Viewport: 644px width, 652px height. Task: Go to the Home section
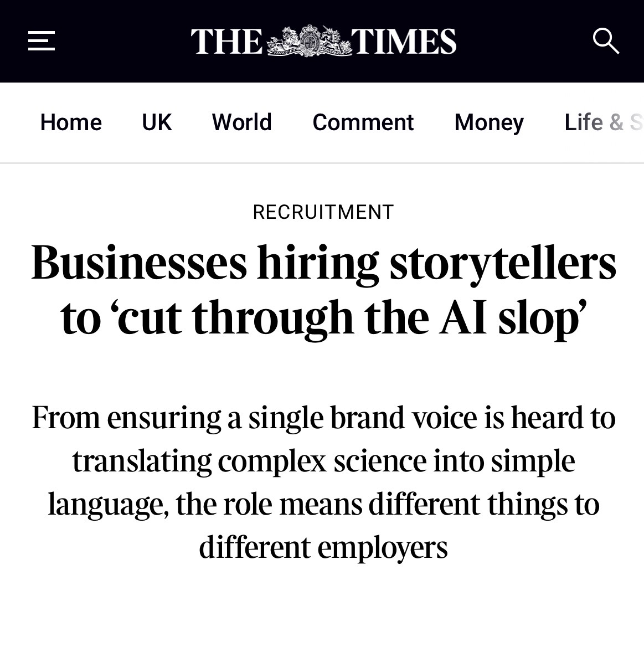[x=71, y=122]
